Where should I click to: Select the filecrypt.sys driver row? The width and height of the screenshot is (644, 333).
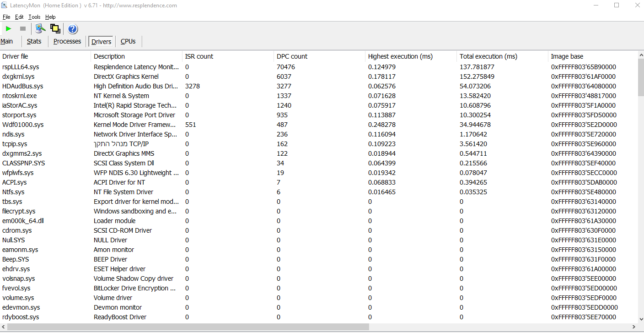318,211
